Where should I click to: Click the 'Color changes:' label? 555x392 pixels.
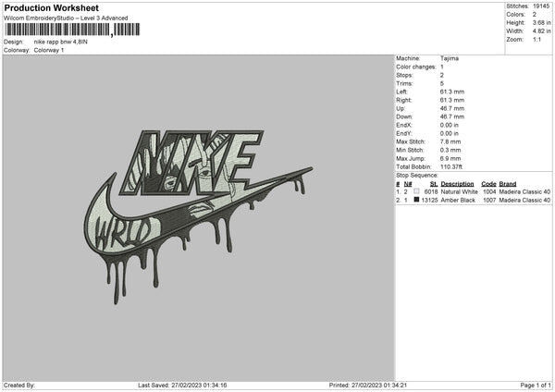tap(416, 67)
